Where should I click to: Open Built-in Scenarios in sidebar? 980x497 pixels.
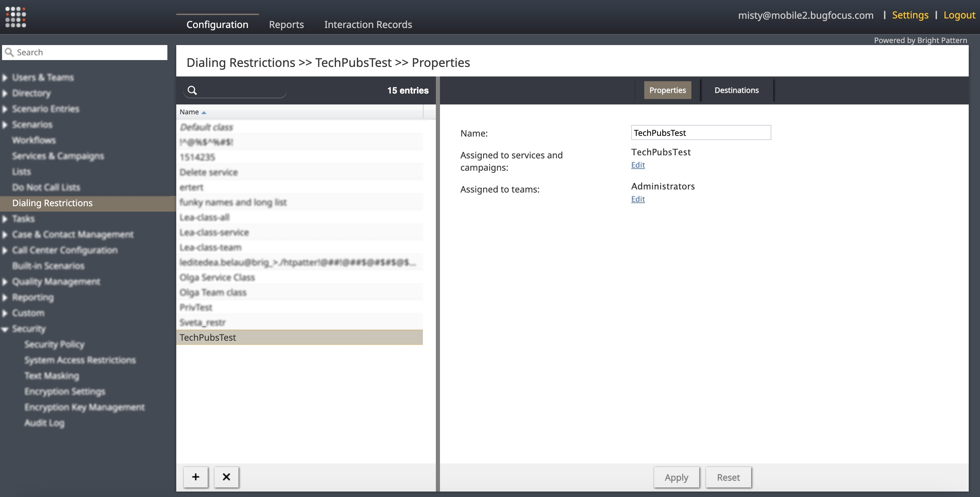tap(48, 266)
